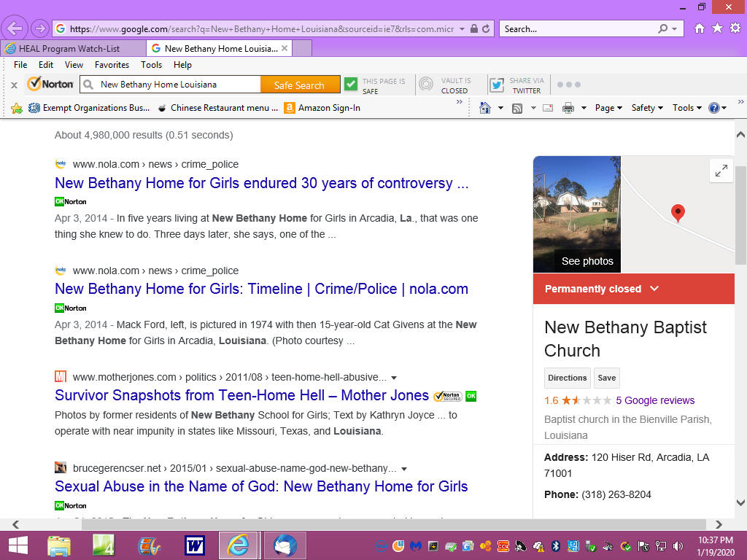Click the RSS feeds icon in command bar

(x=517, y=108)
